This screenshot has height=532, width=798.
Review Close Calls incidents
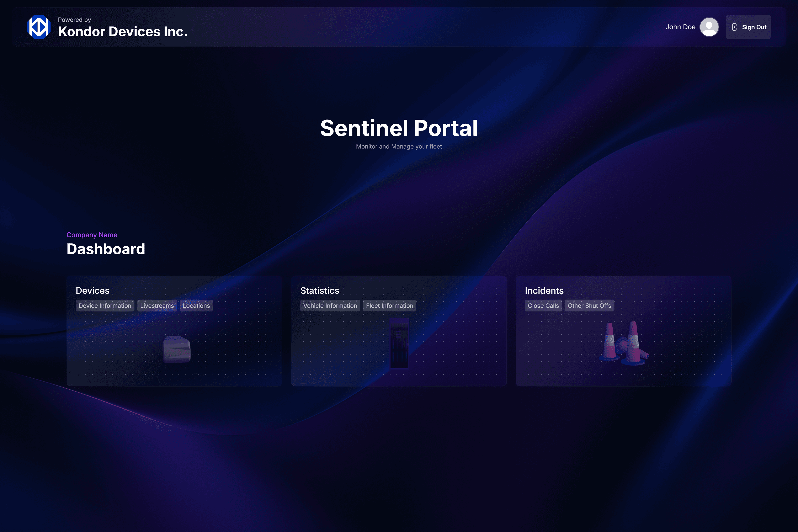(x=543, y=305)
